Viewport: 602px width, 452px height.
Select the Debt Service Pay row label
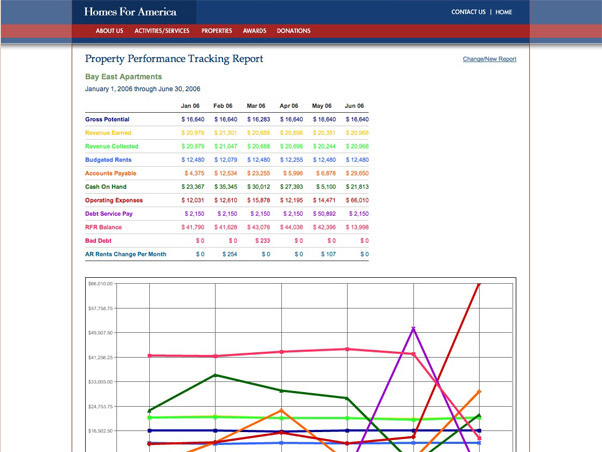pyautogui.click(x=109, y=214)
